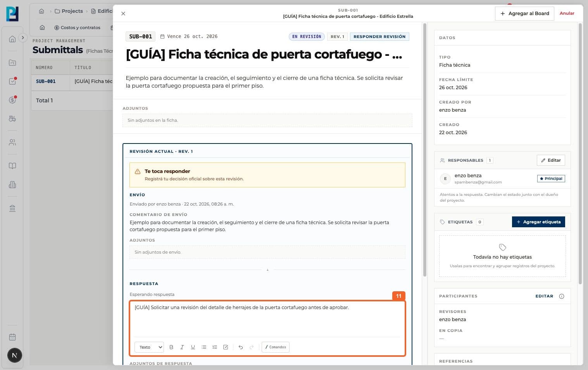Insert a checklist in the response editor
This screenshot has height=370, width=588.
(226, 347)
